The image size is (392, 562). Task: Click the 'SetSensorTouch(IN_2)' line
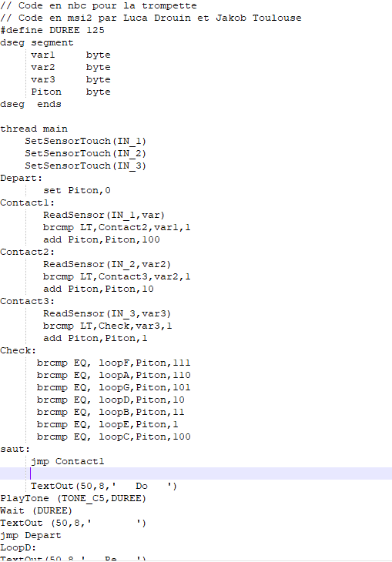[x=85, y=153]
